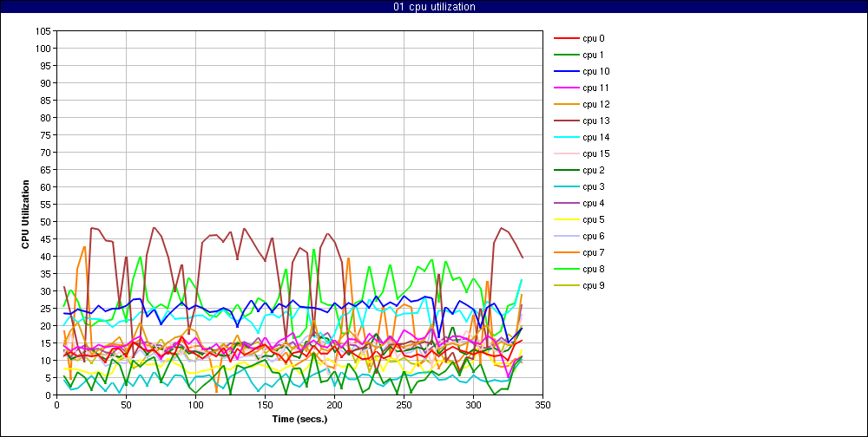Select the 'cpu 9' legend label
Viewport: 868px width, 437px height.
[x=594, y=285]
